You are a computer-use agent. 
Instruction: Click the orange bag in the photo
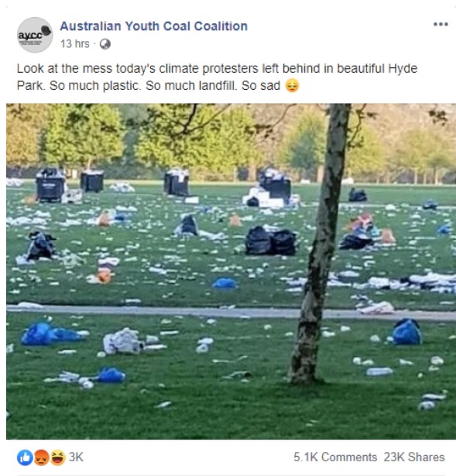(x=103, y=276)
